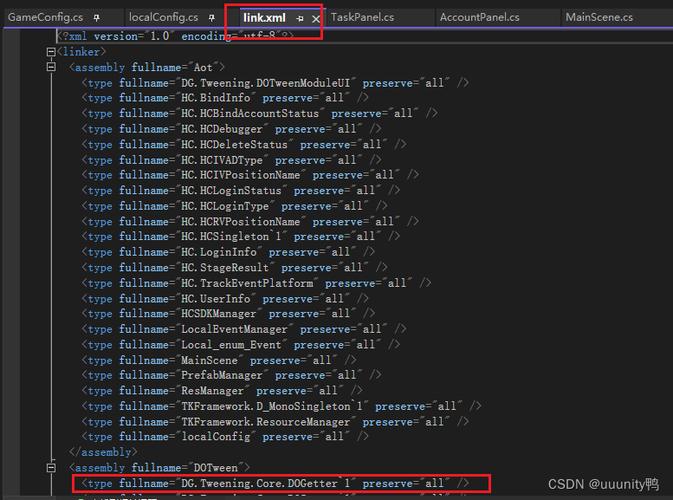Click the Aot assembly fullname value

click(x=203, y=67)
